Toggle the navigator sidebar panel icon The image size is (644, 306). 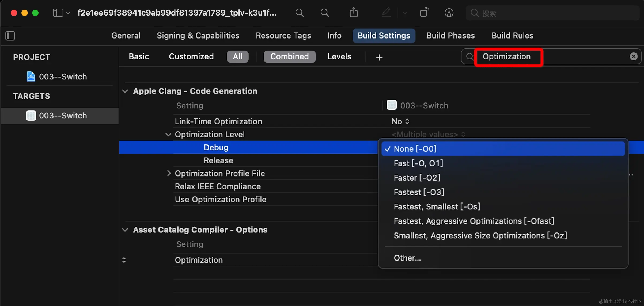pos(10,36)
